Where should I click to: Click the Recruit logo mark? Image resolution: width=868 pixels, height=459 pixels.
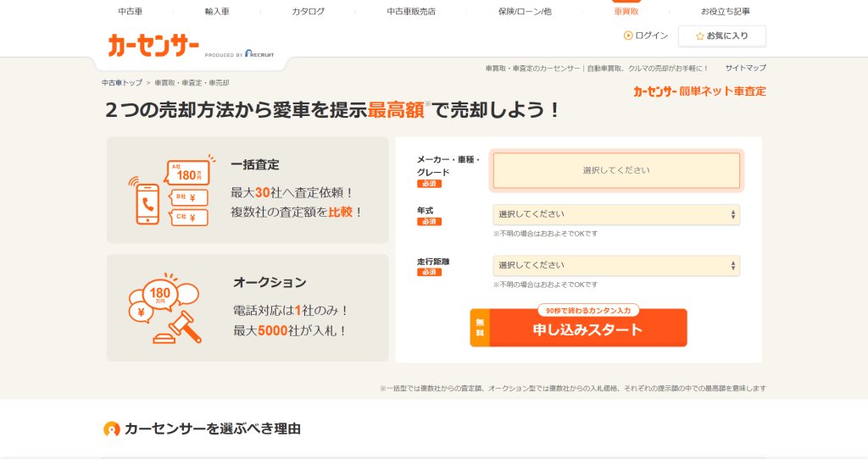tap(259, 53)
